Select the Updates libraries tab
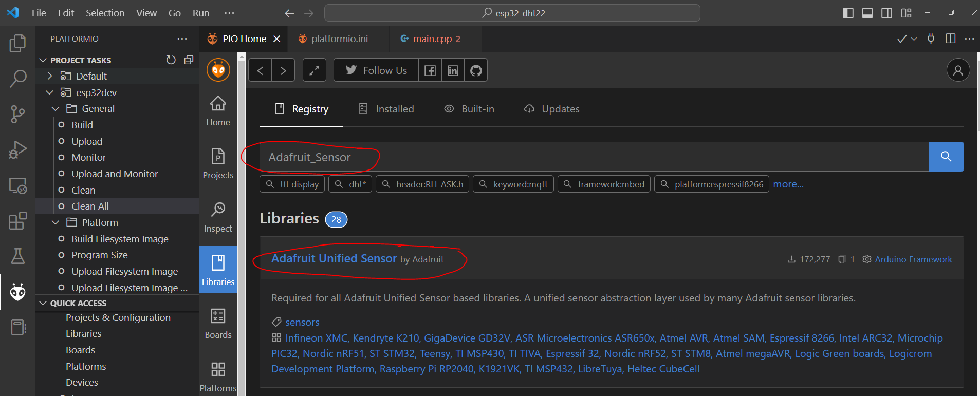 [x=551, y=109]
